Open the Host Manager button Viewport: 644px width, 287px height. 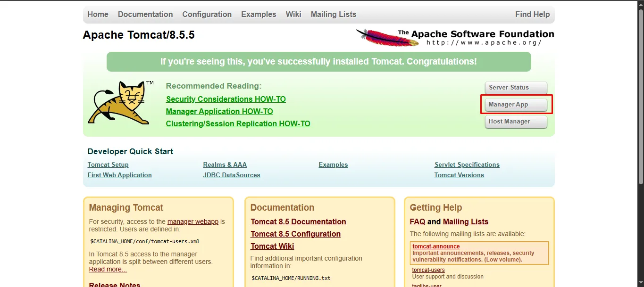click(516, 122)
